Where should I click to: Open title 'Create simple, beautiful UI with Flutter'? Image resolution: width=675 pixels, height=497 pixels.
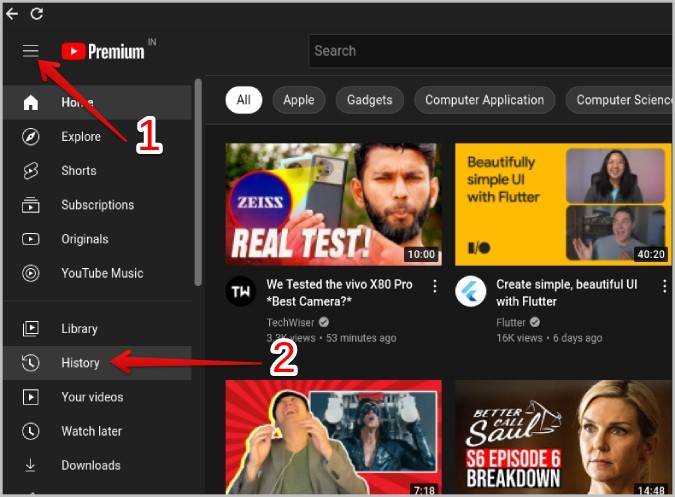(567, 293)
